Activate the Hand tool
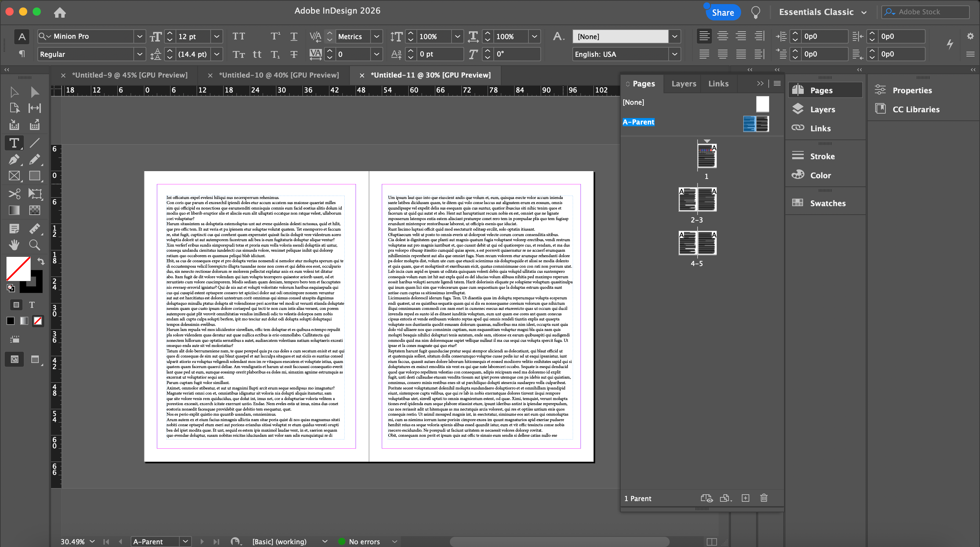The height and width of the screenshot is (547, 980). tap(14, 245)
